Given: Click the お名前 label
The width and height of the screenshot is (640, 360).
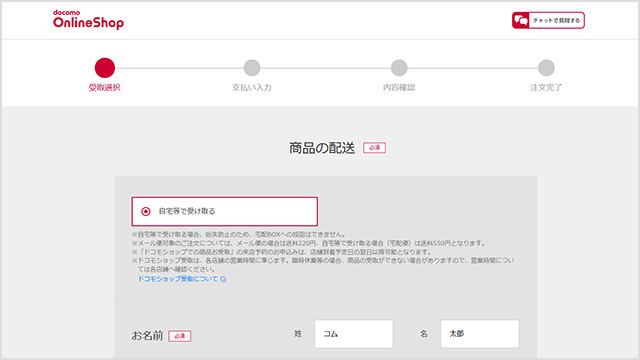Looking at the screenshot, I should (147, 336).
